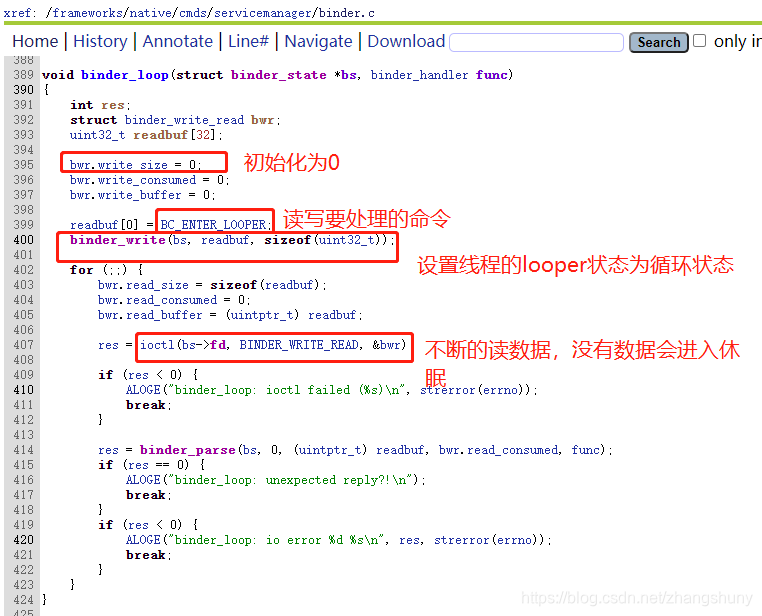
Task: Click read_consumed on line 404
Action: point(171,300)
